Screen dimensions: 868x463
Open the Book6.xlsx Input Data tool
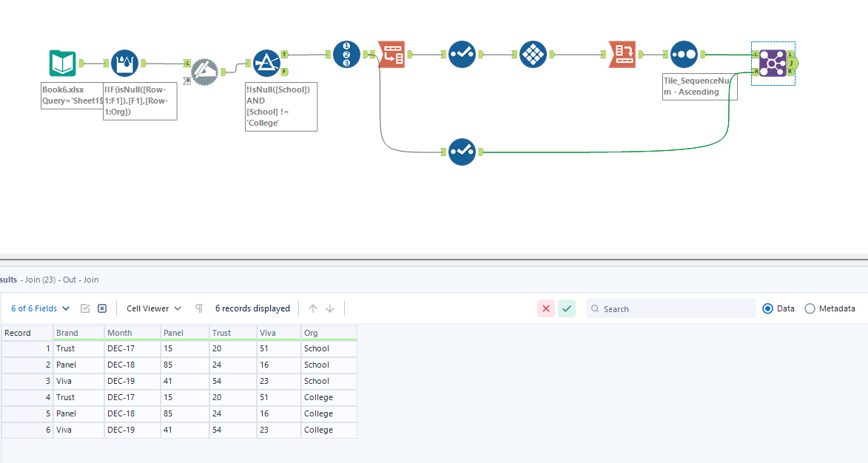[x=62, y=63]
